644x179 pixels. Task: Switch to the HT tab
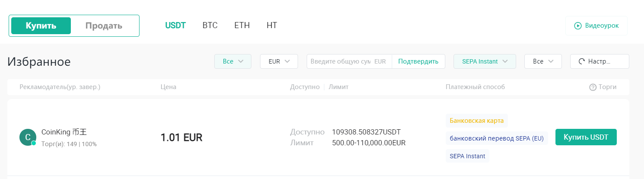272,26
